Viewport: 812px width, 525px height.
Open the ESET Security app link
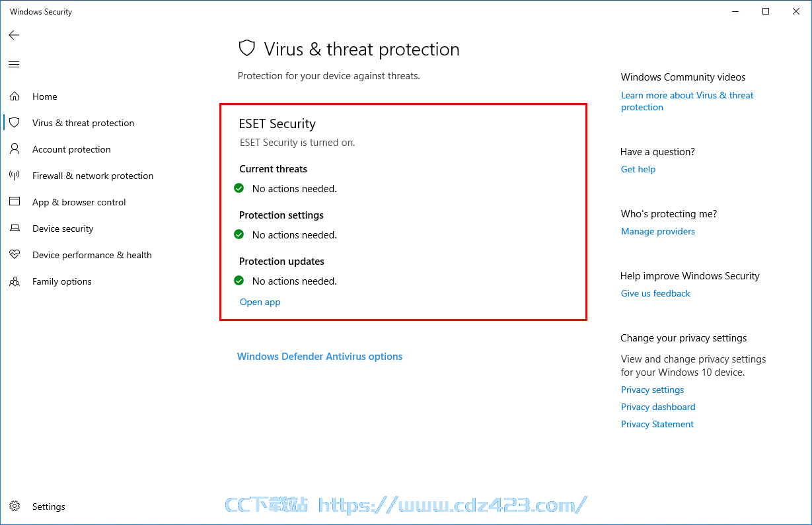click(260, 302)
